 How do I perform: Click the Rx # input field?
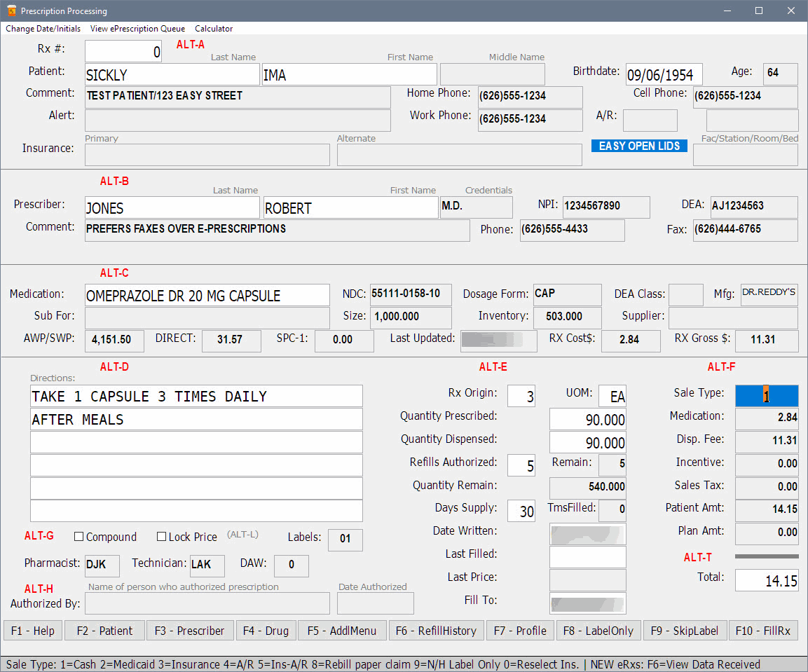[123, 52]
